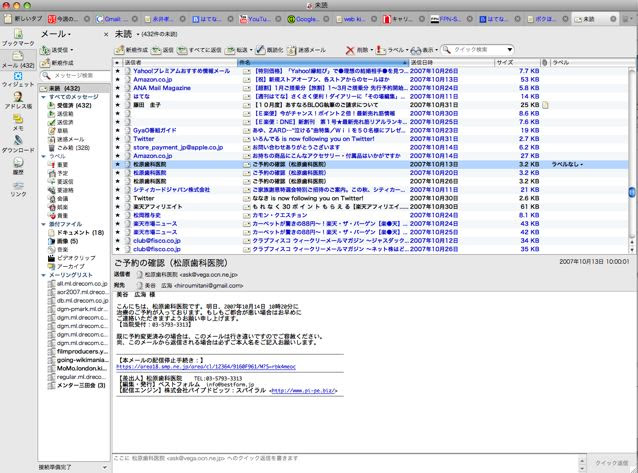Open the メール panel title dropdown

(56, 34)
